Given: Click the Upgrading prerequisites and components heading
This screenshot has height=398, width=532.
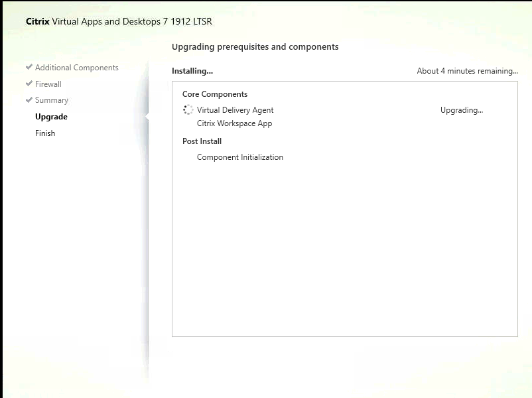Looking at the screenshot, I should coord(255,47).
